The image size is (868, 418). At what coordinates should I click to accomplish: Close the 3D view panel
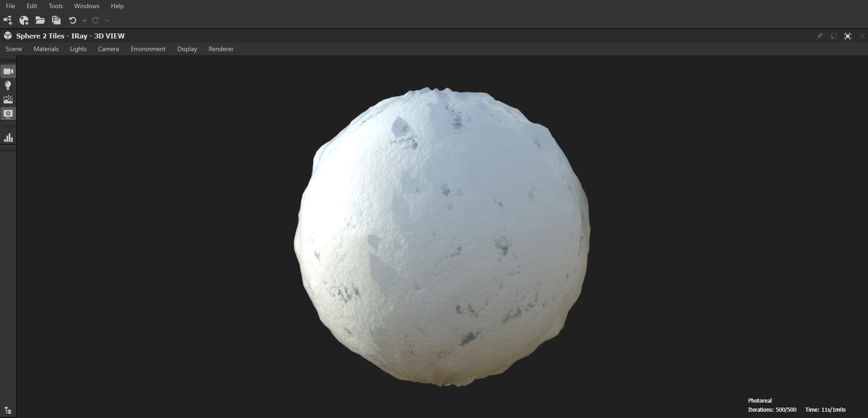coord(862,36)
